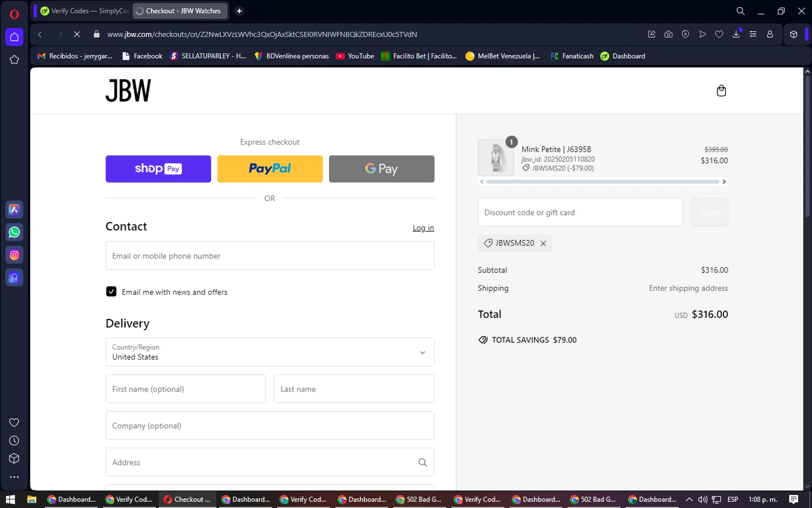Open Facebook bookmark

(x=142, y=56)
